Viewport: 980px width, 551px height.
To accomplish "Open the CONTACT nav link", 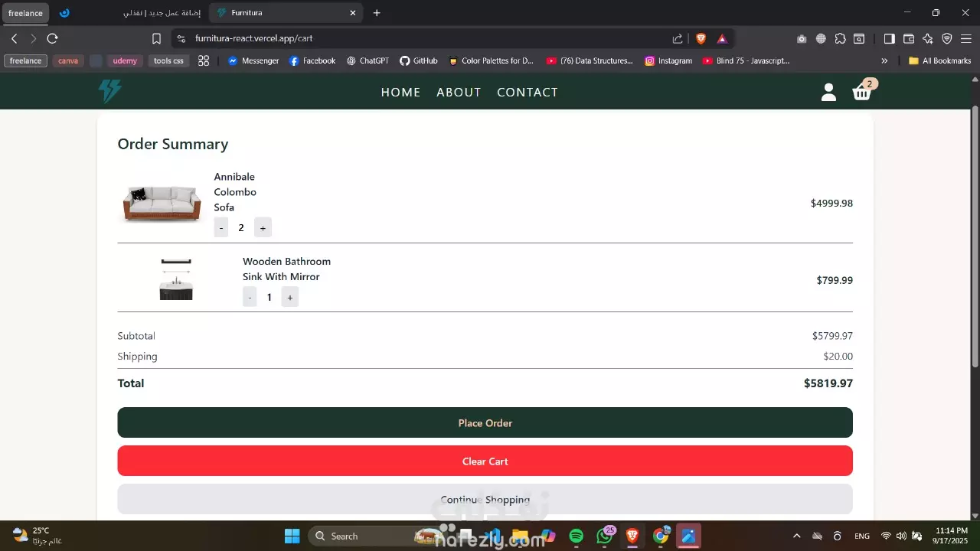I will pos(528,92).
